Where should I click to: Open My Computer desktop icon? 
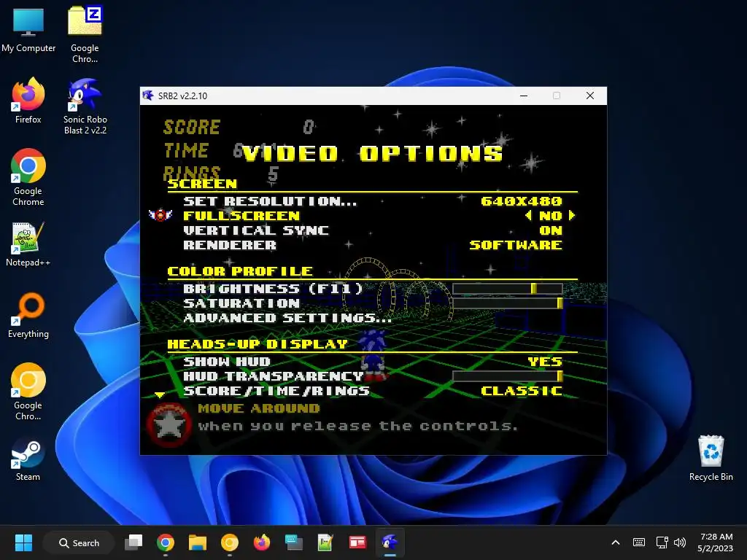tap(28, 29)
